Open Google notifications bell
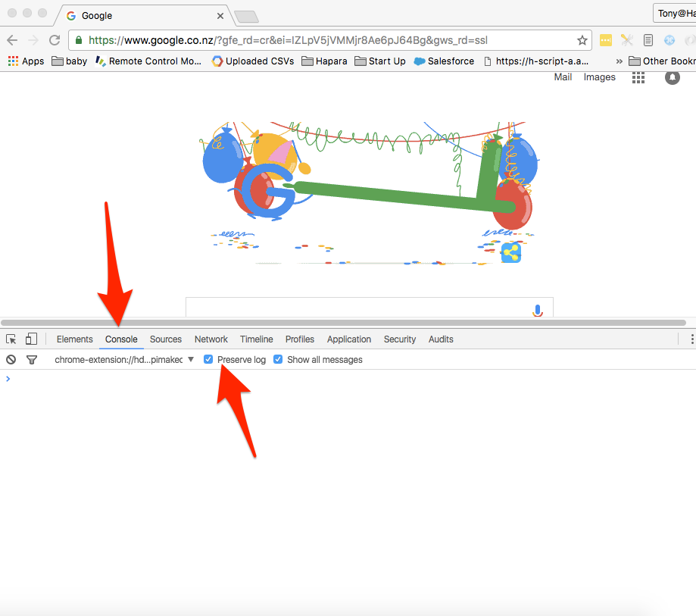 [672, 78]
